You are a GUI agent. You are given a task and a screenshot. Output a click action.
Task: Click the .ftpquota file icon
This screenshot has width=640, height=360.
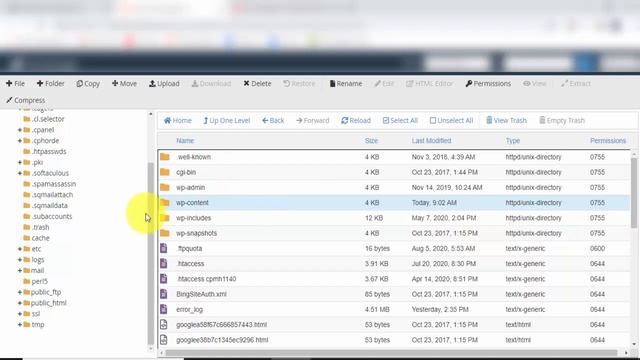164,248
